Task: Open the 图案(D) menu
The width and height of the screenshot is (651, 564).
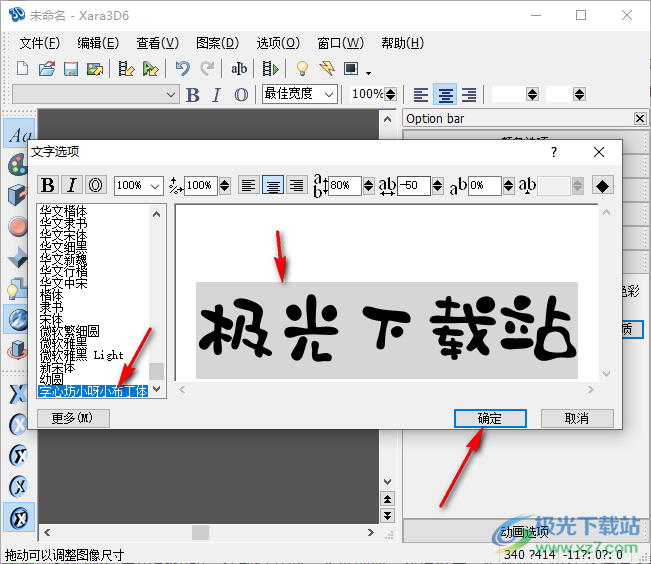Action: (x=218, y=43)
